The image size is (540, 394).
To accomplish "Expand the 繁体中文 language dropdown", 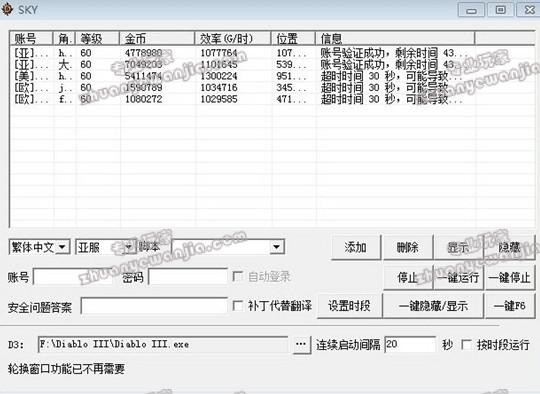I will (62, 247).
